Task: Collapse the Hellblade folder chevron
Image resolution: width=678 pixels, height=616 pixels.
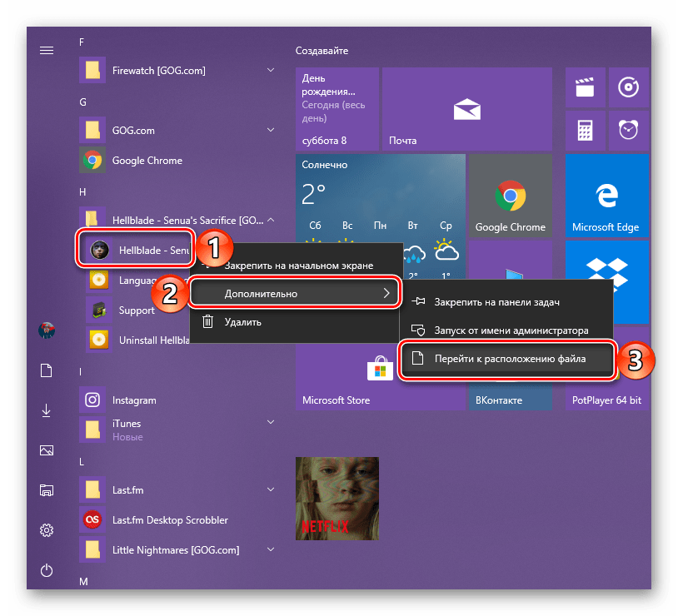Action: [x=270, y=221]
